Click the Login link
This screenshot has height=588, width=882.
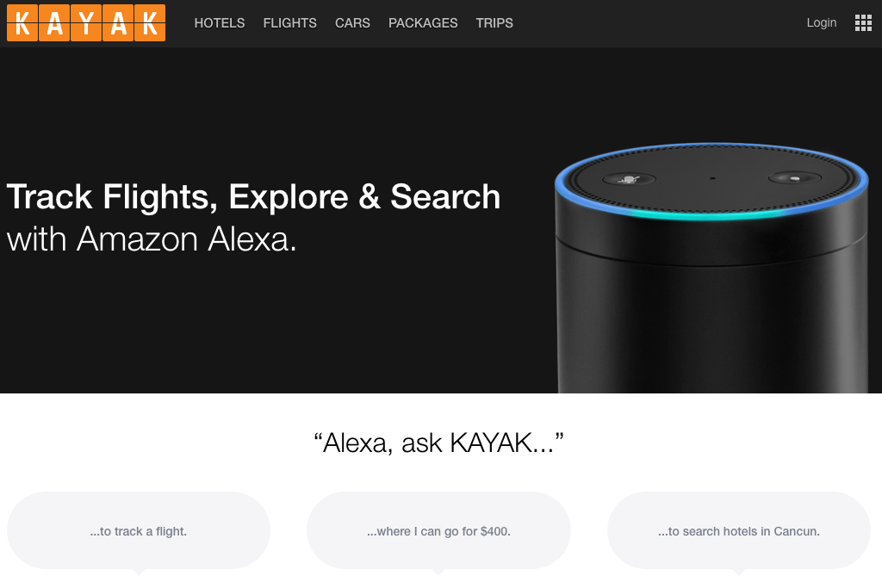[821, 22]
